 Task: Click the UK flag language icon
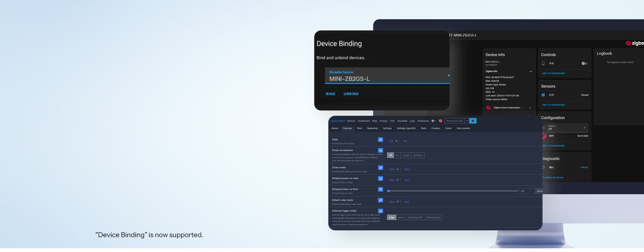pyautogui.click(x=440, y=121)
